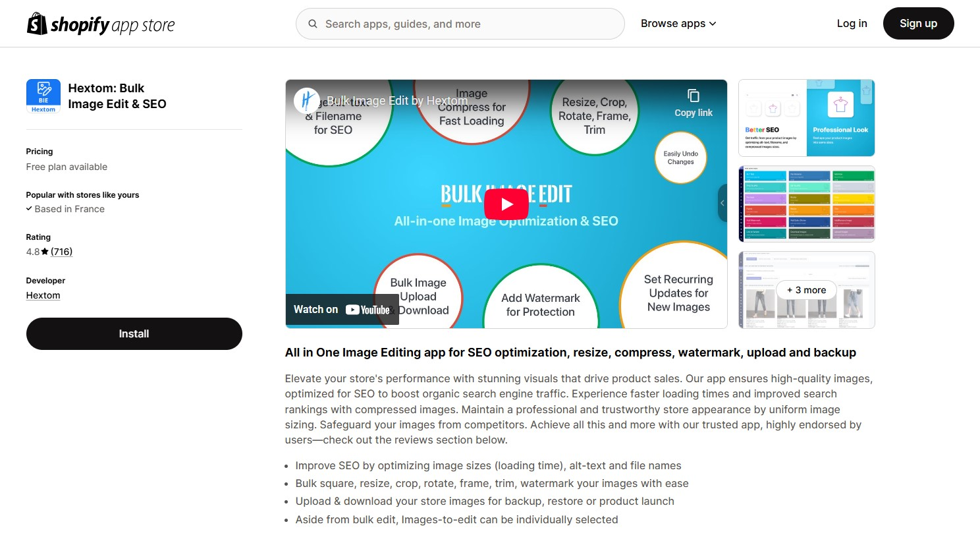980x545 pixels.
Task: Click the Copy link icon on video
Action: 694,96
